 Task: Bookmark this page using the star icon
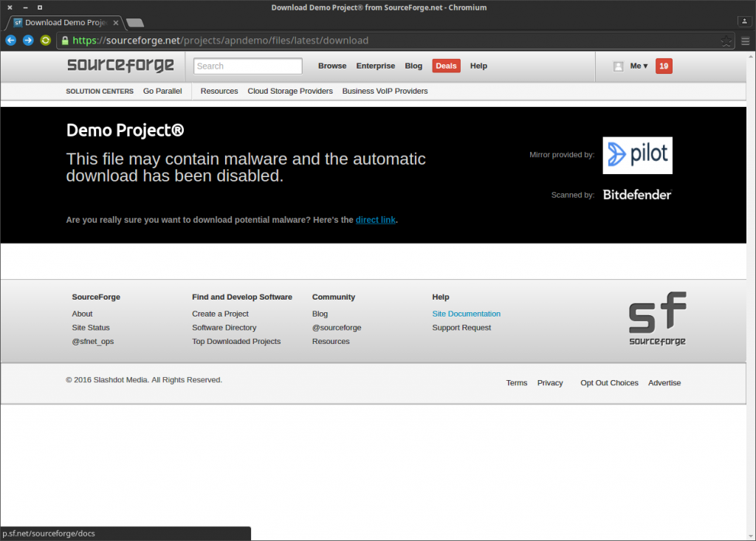[x=726, y=41]
